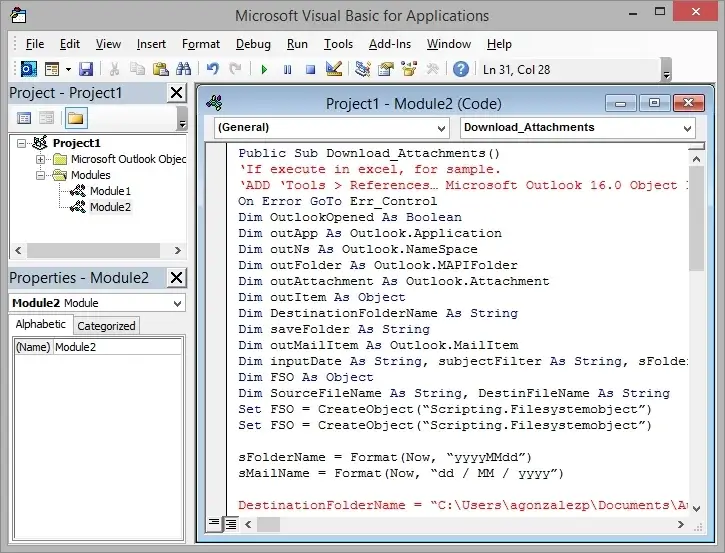Open the Help menu
Screen dimensions: 725x553
[x=499, y=44]
